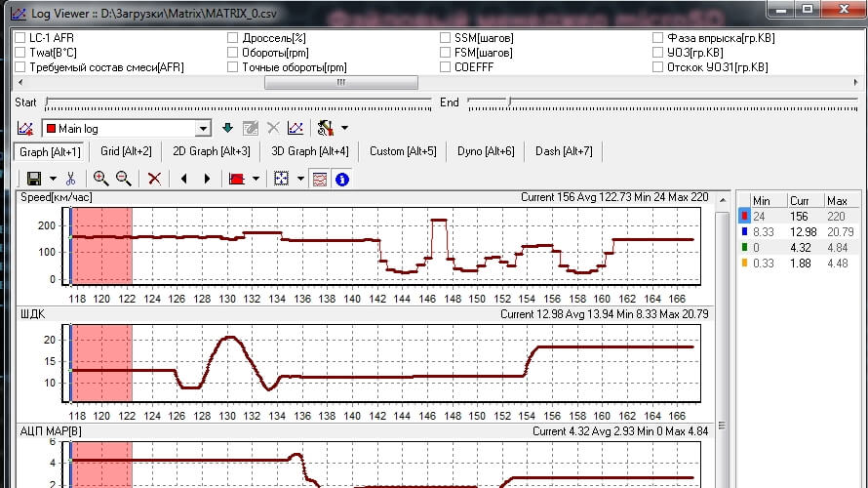Image resolution: width=868 pixels, height=488 pixels.
Task: Switch to the Grid tab
Action: tap(126, 151)
